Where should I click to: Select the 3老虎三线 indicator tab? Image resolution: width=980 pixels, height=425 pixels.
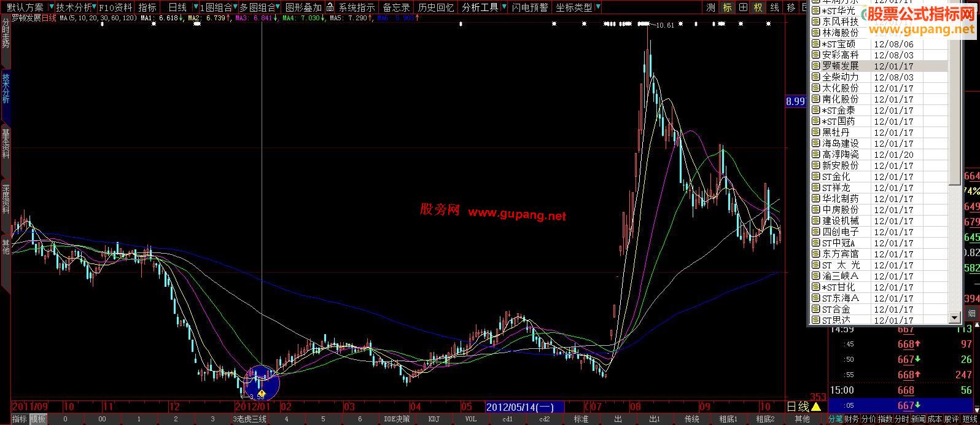coord(249,419)
